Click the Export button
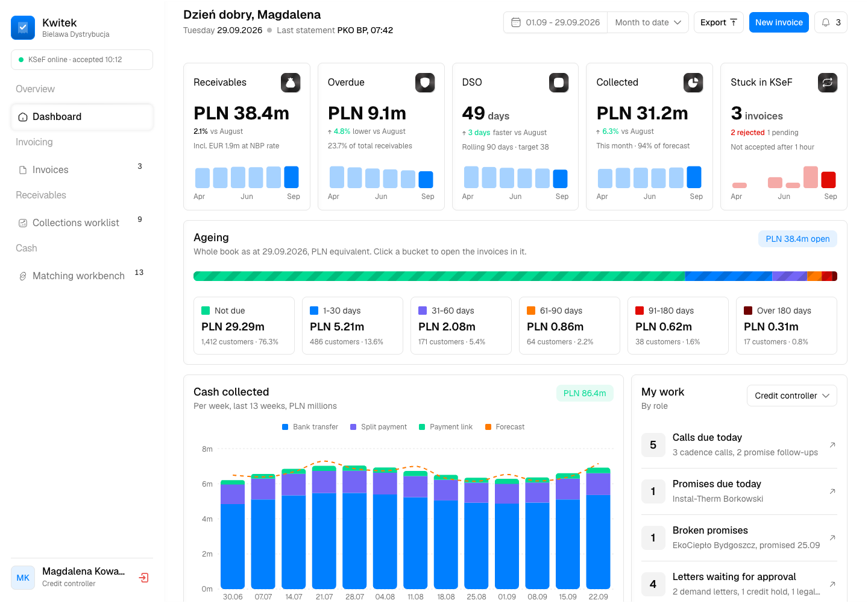The width and height of the screenshot is (868, 603). (719, 22)
